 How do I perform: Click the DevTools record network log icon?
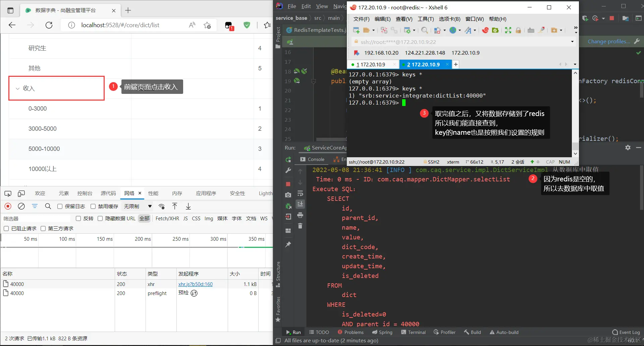pyautogui.click(x=8, y=206)
